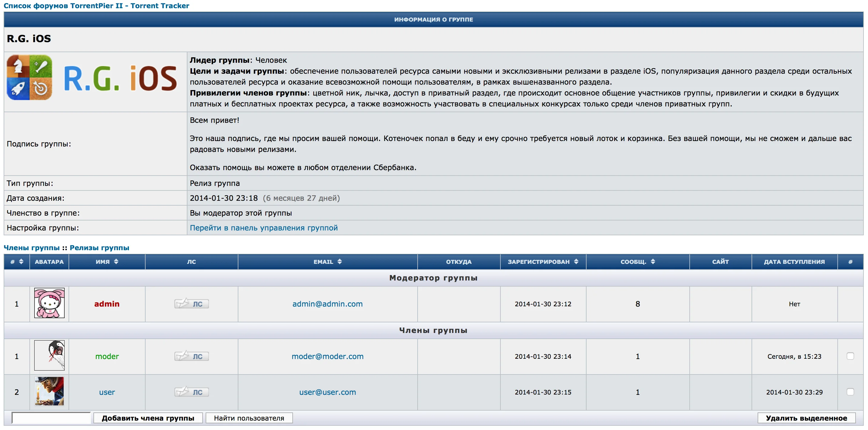The height and width of the screenshot is (430, 868).
Task: Sort by EMAIL column arrow
Action: point(339,261)
